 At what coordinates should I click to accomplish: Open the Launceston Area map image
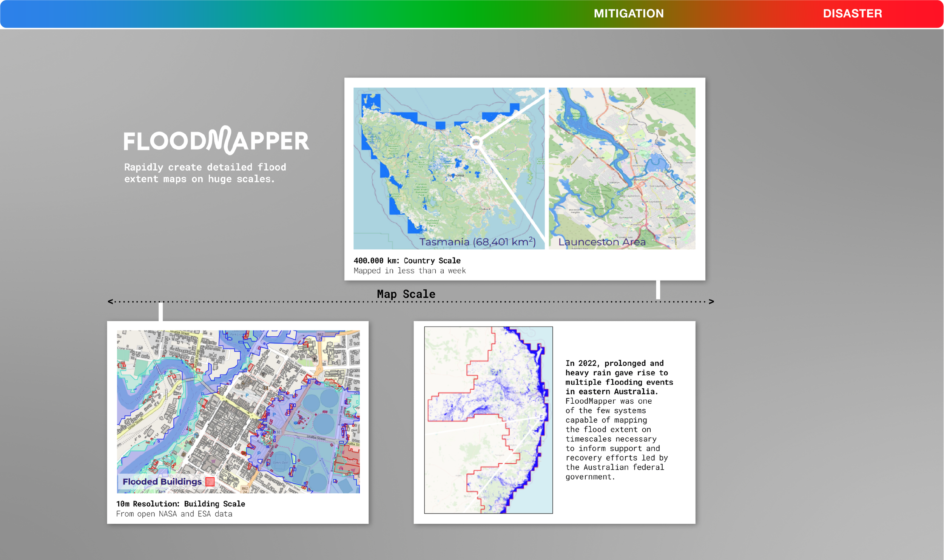click(622, 168)
